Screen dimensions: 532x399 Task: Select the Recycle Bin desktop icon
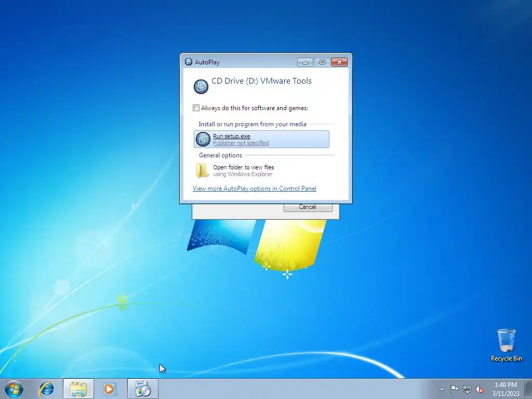tap(506, 345)
